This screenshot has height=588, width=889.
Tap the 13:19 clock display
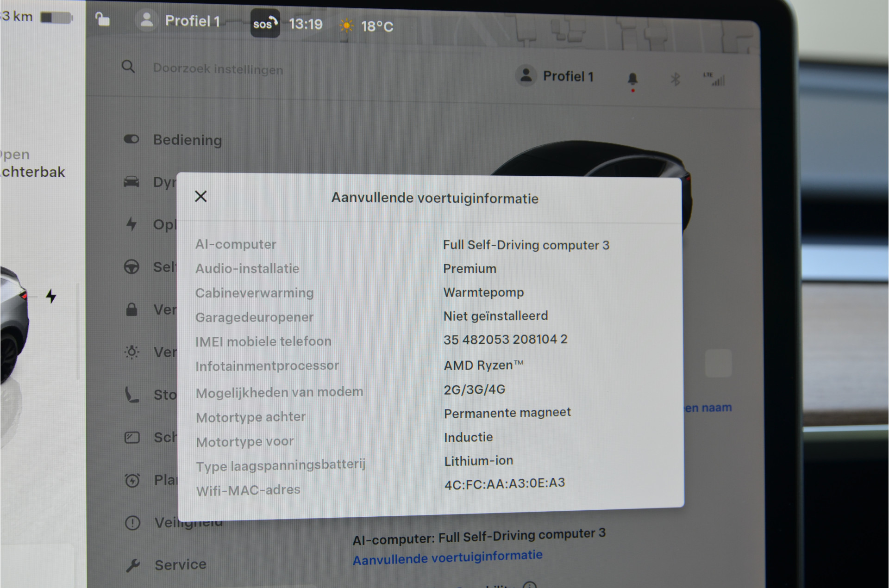coord(306,24)
